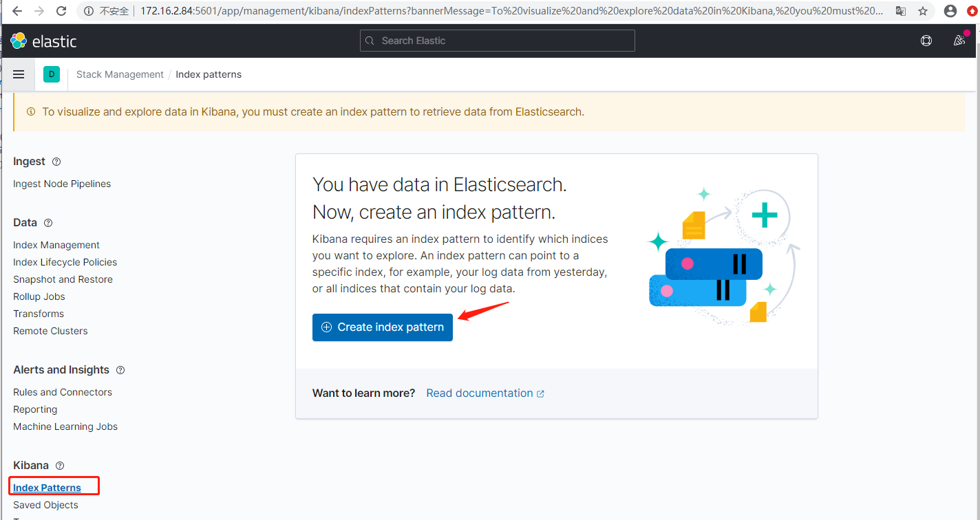
Task: Click the green D space avatar
Action: coord(52,74)
